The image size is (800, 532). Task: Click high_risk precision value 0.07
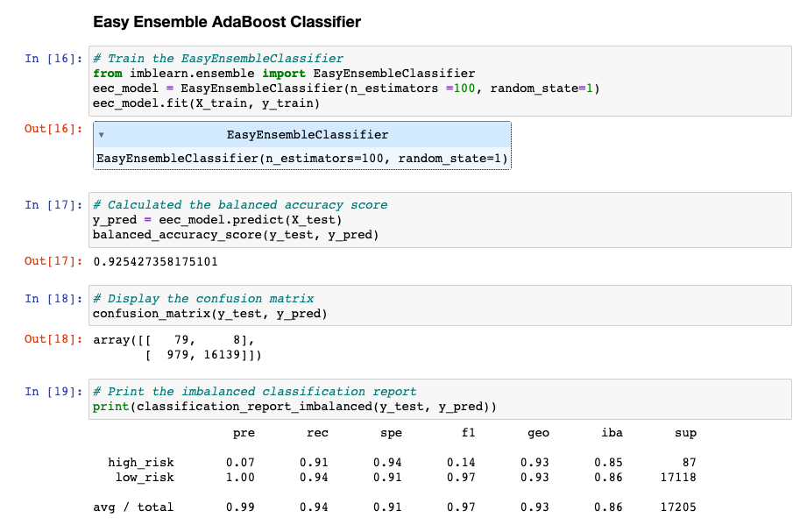[x=240, y=463]
